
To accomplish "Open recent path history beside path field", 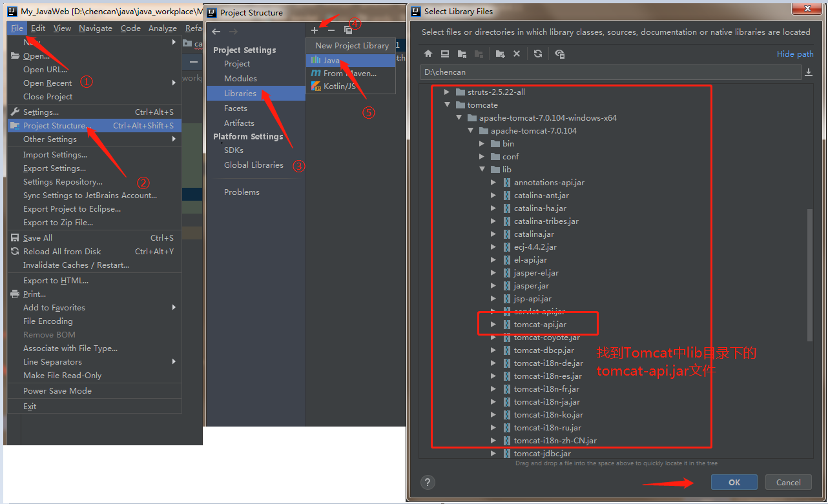I will [809, 73].
